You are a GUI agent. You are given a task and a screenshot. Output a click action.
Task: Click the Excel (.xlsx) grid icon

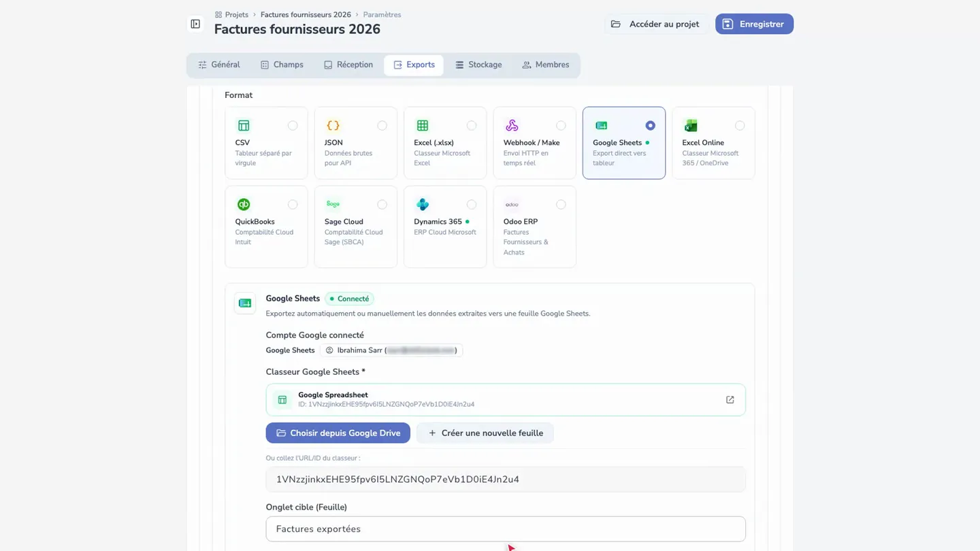423,125
